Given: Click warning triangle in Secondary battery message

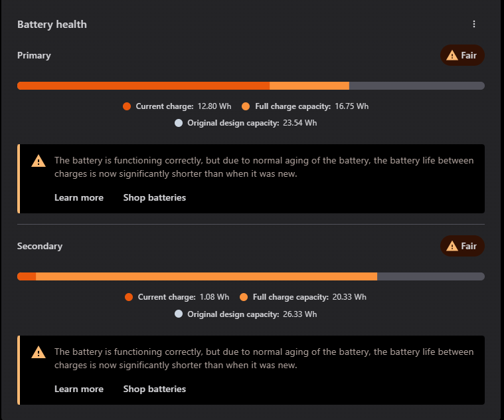Looking at the screenshot, I should [x=39, y=352].
